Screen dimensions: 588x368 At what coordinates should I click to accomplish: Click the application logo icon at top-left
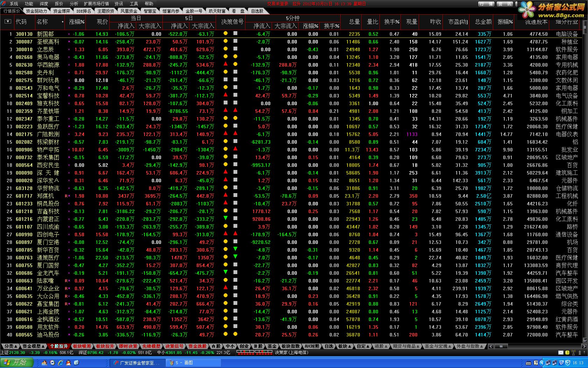point(3,4)
